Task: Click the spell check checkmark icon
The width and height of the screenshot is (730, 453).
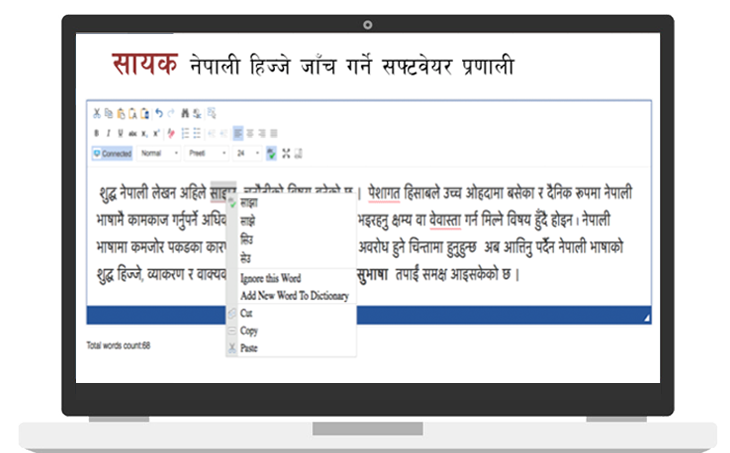Action: tap(272, 153)
